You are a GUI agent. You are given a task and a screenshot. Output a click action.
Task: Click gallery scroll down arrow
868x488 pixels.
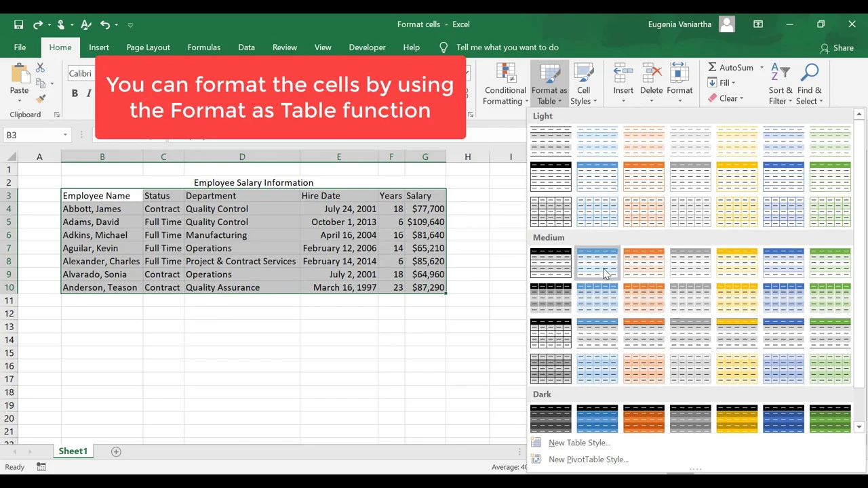(x=859, y=426)
